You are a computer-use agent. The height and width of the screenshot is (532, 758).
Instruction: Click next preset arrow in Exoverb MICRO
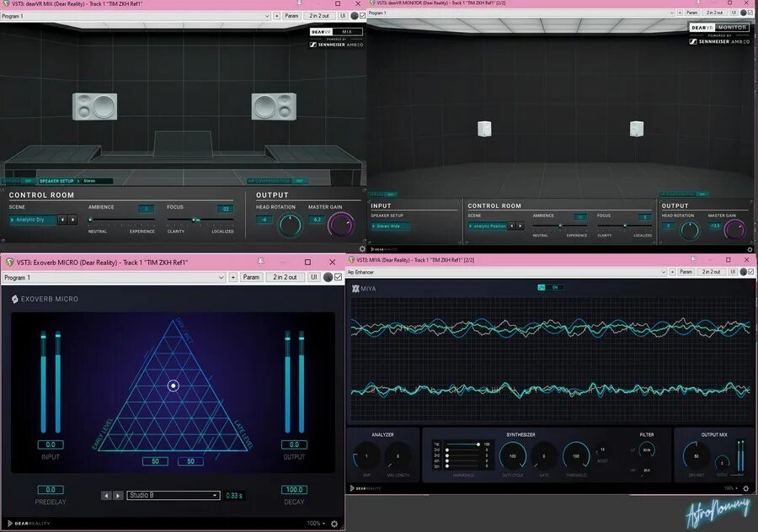click(x=117, y=495)
